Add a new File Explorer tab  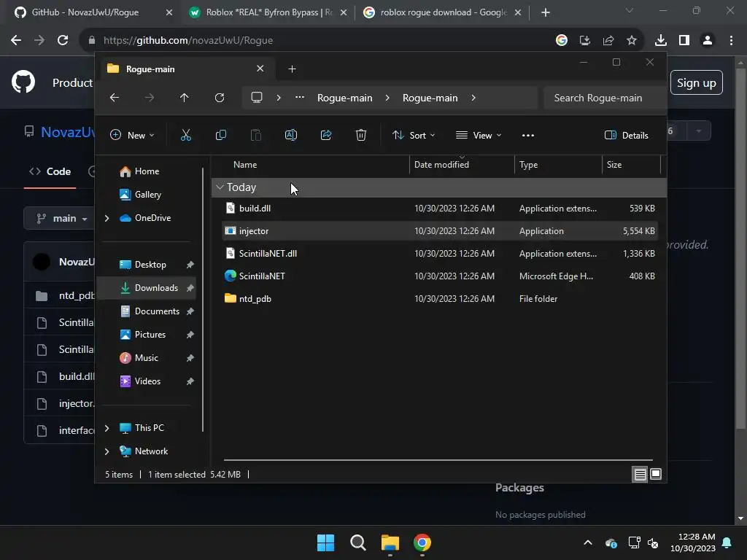point(292,69)
